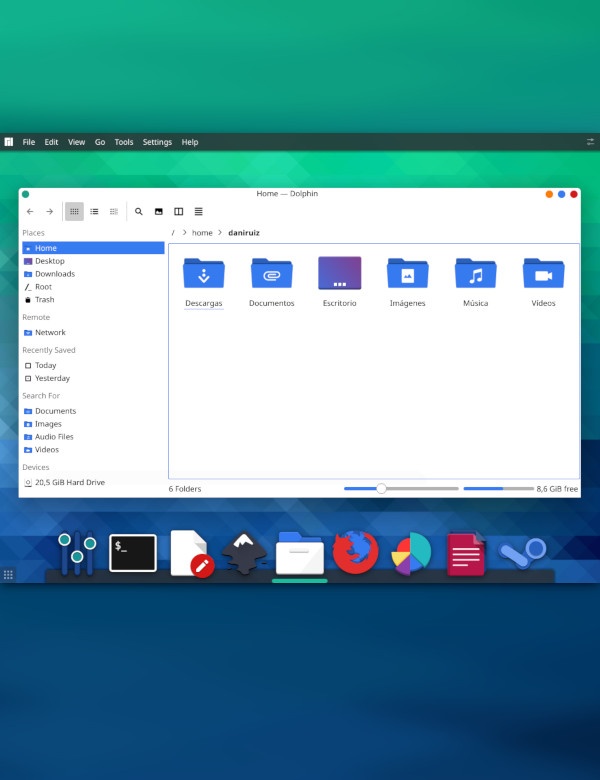Click the file manager dock icon
Screen dimensions: 600x780
click(300, 553)
